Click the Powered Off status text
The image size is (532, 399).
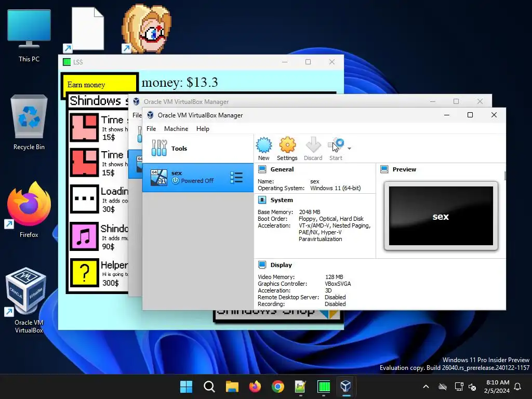[x=197, y=181]
